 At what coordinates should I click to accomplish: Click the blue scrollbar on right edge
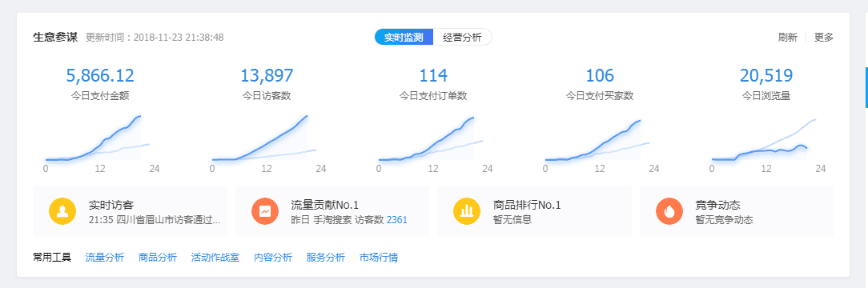pos(866,87)
